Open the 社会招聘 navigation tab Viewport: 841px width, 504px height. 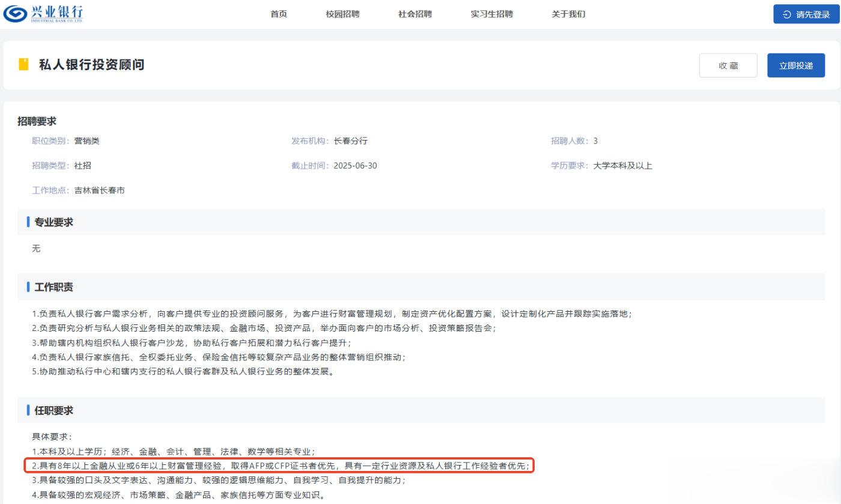414,14
